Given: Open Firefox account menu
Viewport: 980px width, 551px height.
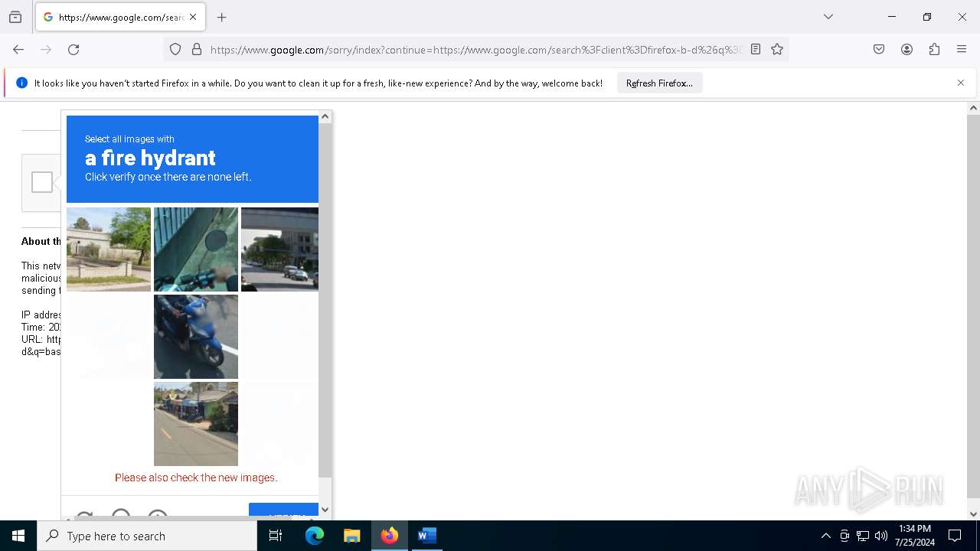Looking at the screenshot, I should coord(906,50).
